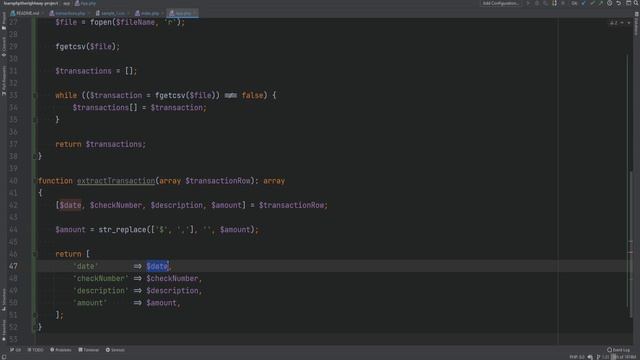Screen dimensions: 640x360
Task: Click the selected $date variable on line 47
Action: click(158, 266)
